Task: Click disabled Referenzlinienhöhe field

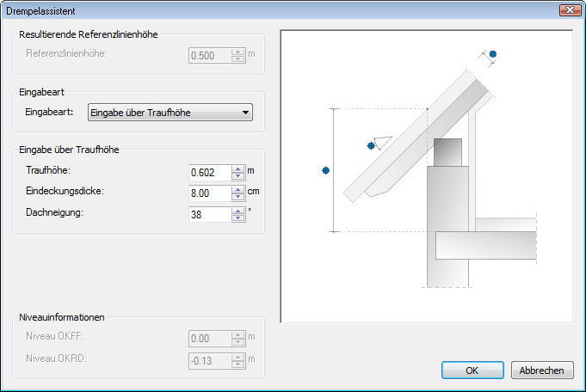Action: 210,56
